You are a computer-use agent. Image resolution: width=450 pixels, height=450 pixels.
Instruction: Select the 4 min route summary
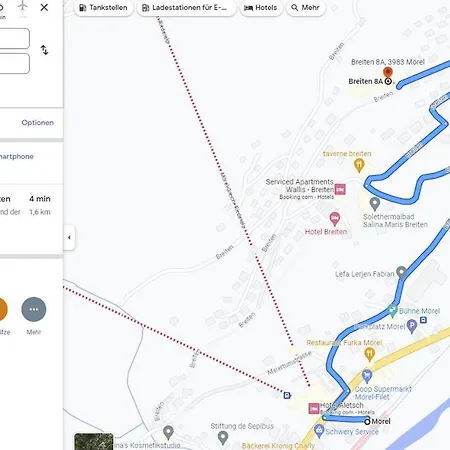[40, 199]
